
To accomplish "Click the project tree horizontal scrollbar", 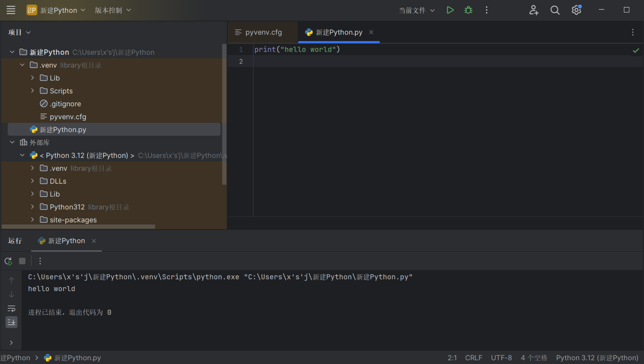I will 78,227.
